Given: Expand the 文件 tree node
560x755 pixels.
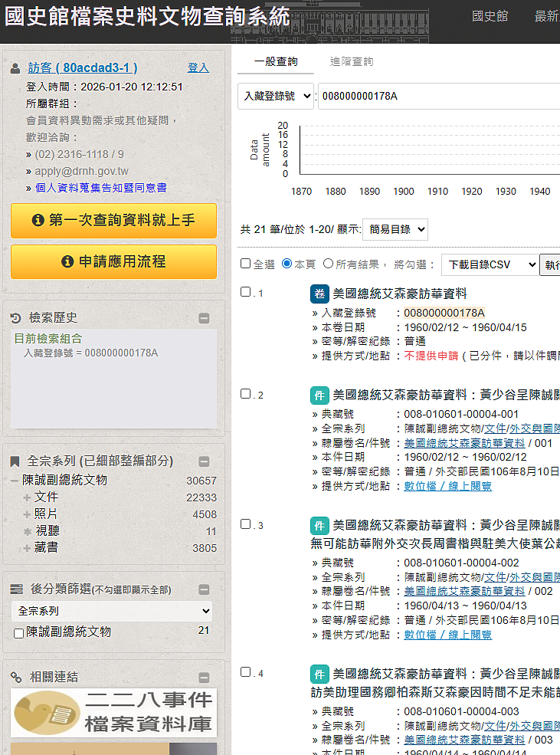Looking at the screenshot, I should click(x=27, y=497).
